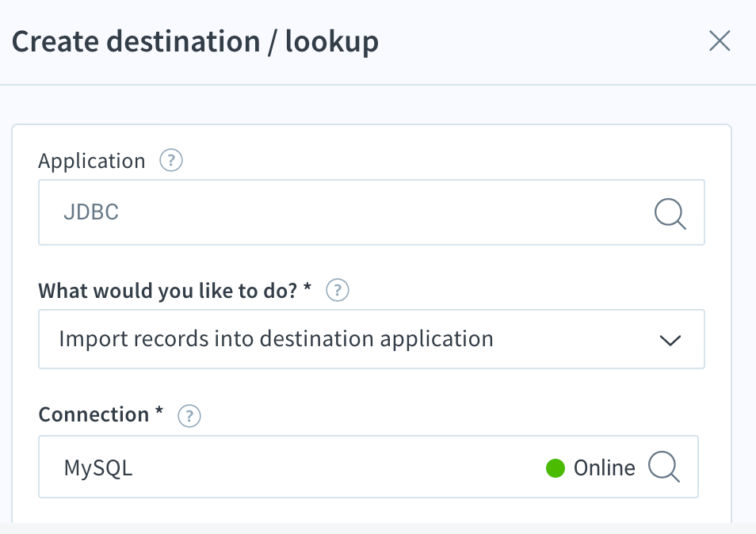Click the search icon in Application field
The height and width of the screenshot is (534, 756).
point(670,213)
